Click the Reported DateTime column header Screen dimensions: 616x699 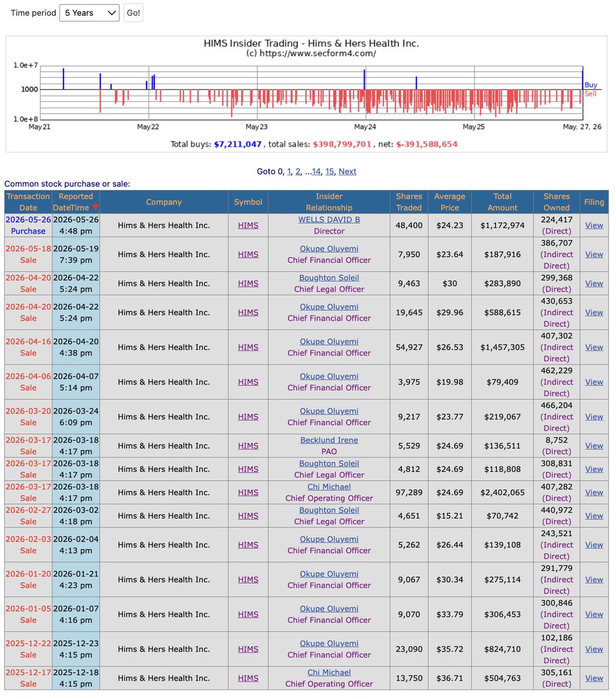coord(76,202)
